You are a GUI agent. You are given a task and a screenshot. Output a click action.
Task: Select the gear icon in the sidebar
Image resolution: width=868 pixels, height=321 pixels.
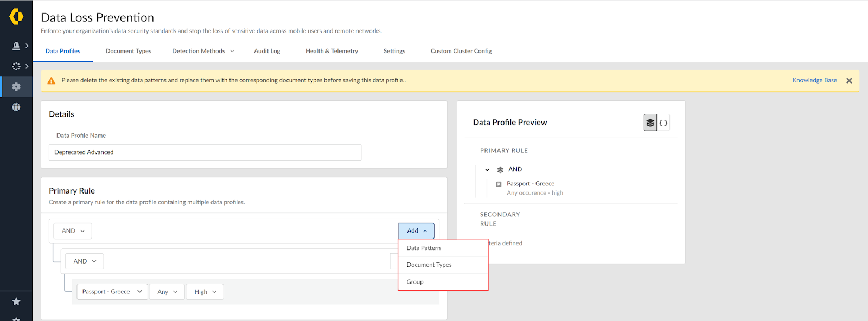[x=16, y=87]
